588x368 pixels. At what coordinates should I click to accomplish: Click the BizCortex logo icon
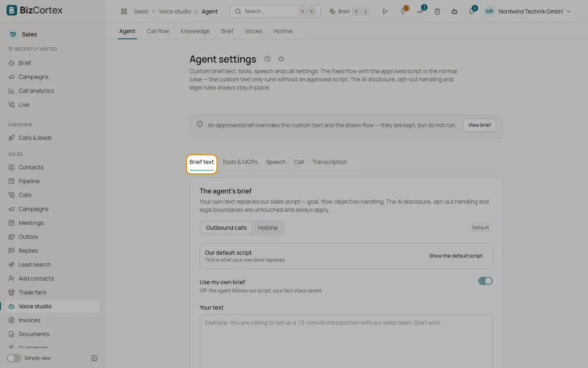click(x=12, y=10)
